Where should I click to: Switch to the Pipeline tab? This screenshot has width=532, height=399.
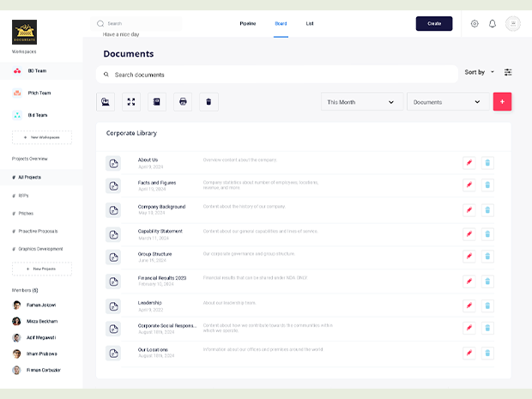coord(248,24)
